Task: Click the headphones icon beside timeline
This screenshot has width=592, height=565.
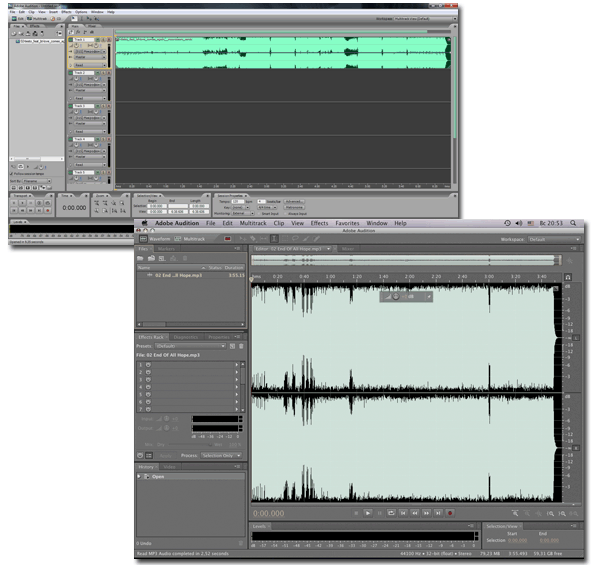Action: (568, 277)
